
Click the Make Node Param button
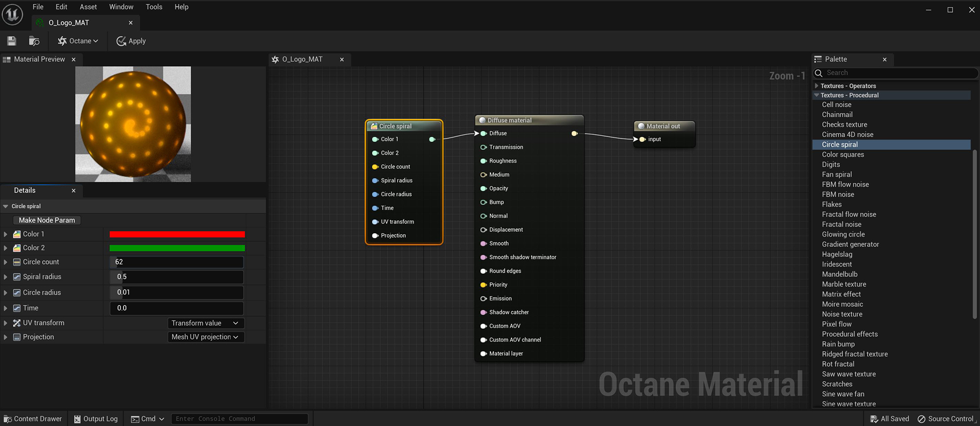pos(47,220)
